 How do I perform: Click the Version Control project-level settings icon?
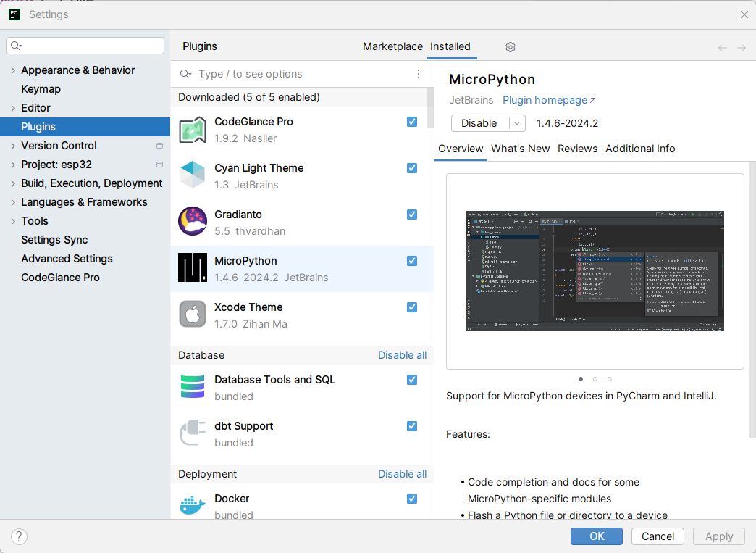159,146
